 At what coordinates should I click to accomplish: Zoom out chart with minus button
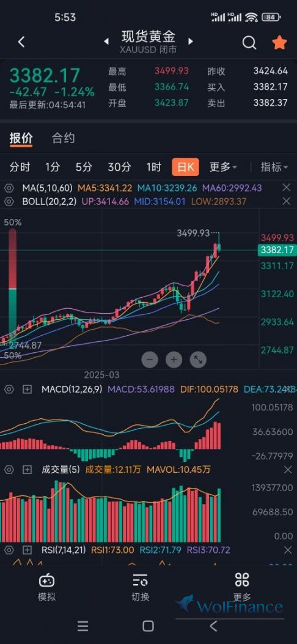click(149, 360)
